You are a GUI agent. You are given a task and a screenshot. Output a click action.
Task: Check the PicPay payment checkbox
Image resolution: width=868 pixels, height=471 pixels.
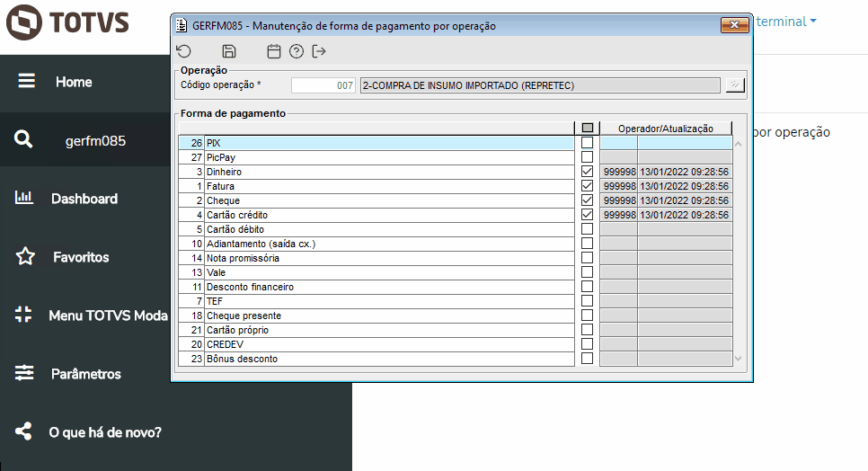tap(588, 157)
